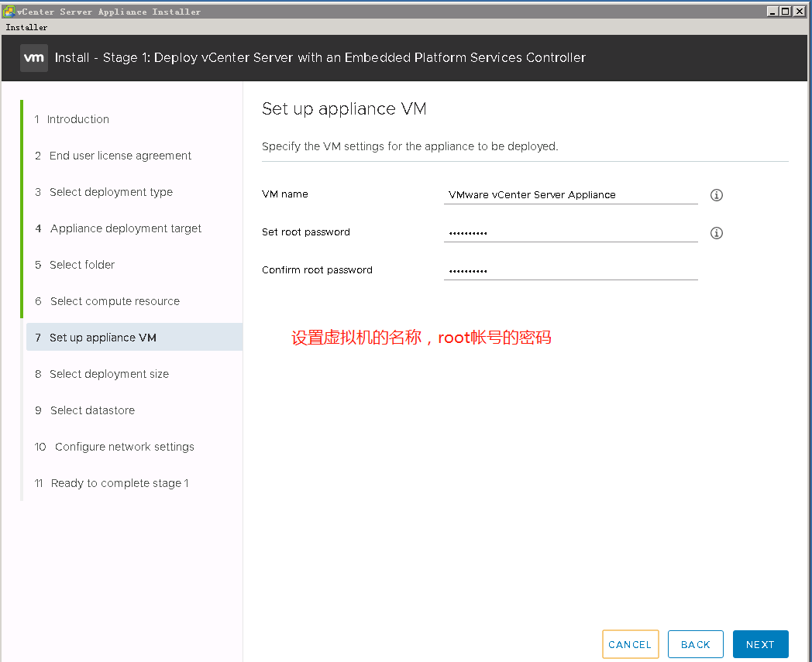Go to step 2 End user license agreement

coord(113,156)
